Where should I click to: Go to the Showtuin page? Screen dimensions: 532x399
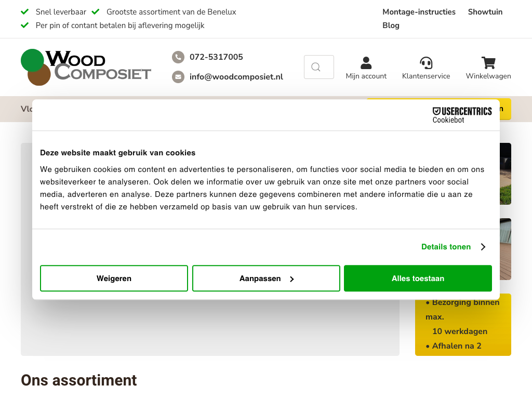(485, 12)
